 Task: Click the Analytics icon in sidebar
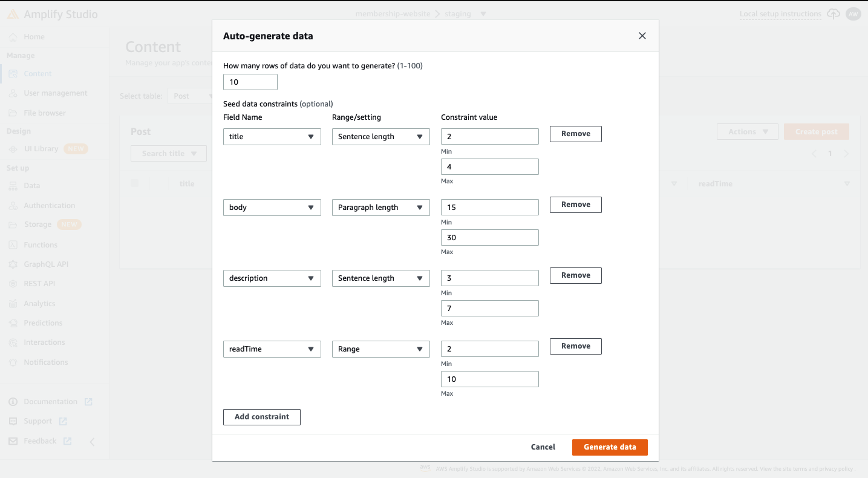[x=13, y=304]
